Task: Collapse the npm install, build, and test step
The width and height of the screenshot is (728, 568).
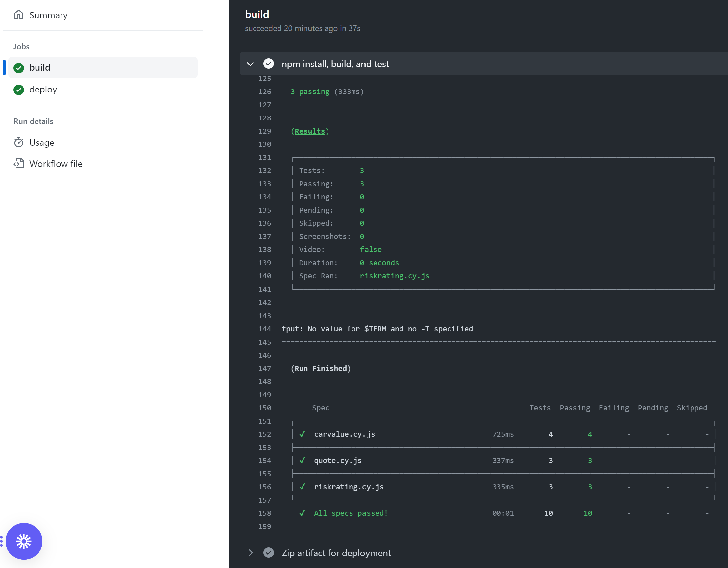Action: (x=250, y=64)
